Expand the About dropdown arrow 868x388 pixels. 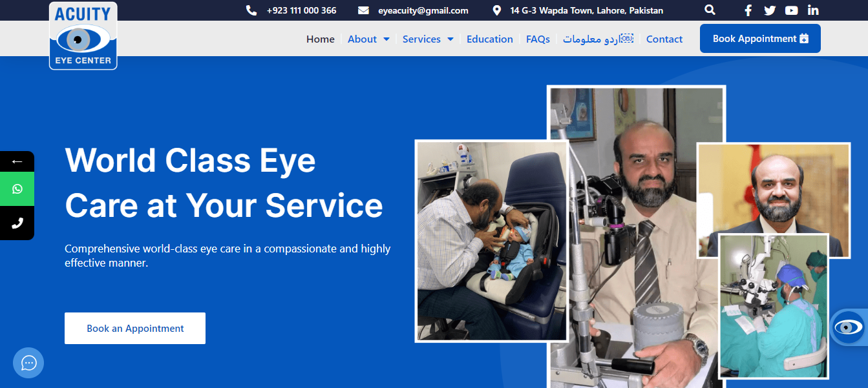pos(386,39)
